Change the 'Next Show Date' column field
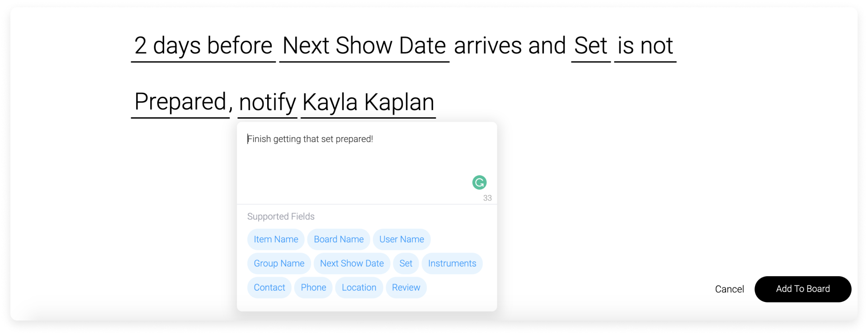This screenshot has height=335, width=868. coord(364,46)
